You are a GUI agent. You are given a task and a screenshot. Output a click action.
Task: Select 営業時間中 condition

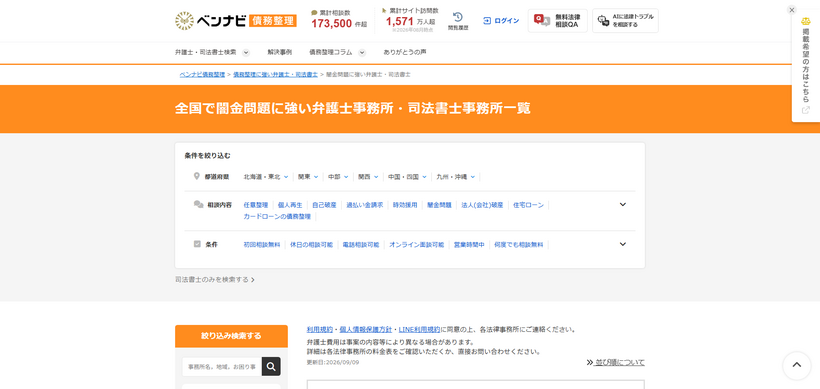(x=470, y=245)
